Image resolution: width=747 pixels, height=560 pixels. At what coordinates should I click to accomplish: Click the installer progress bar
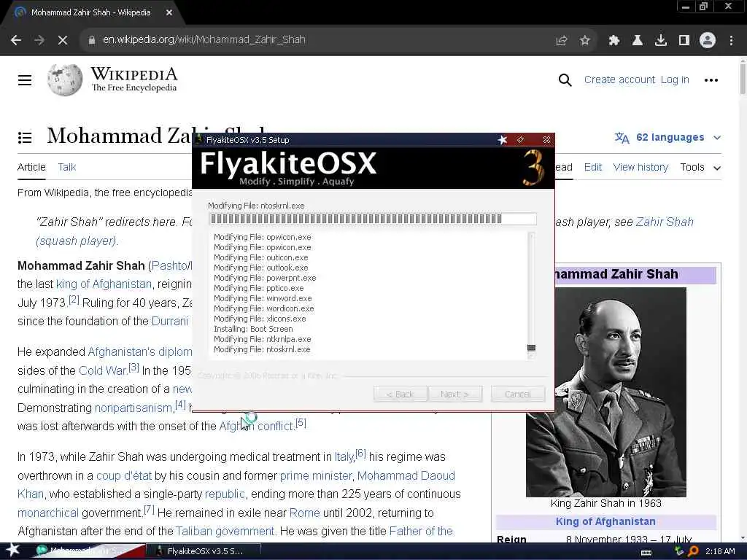click(x=373, y=219)
